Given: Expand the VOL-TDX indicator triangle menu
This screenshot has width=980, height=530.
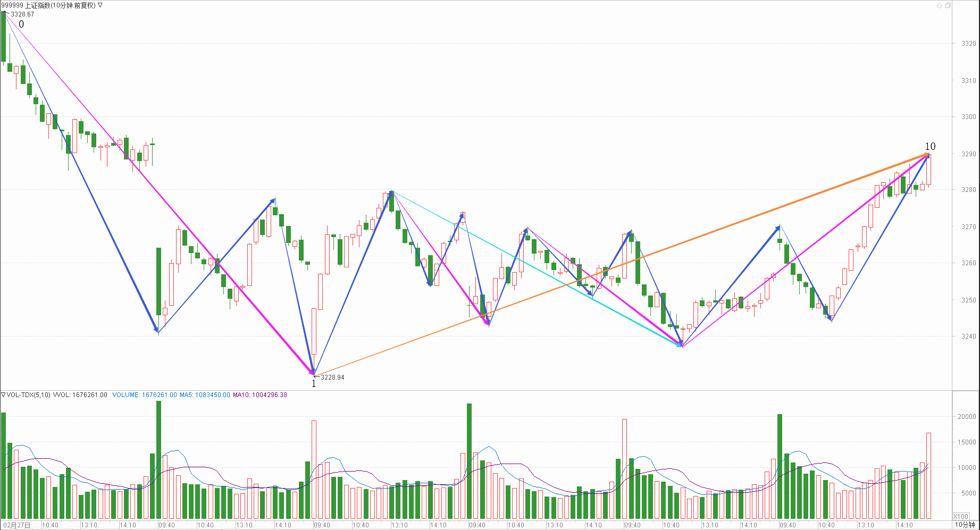Looking at the screenshot, I should [x=3, y=395].
